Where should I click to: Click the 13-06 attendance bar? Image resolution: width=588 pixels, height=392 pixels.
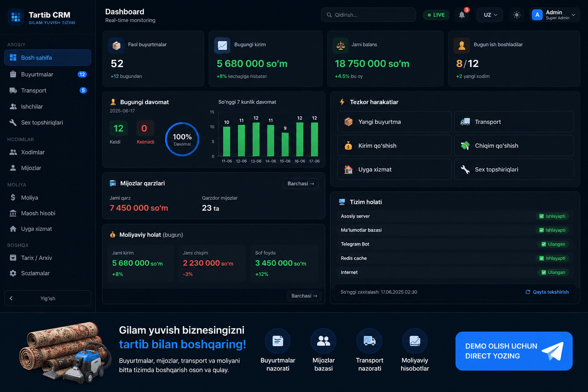[256, 139]
